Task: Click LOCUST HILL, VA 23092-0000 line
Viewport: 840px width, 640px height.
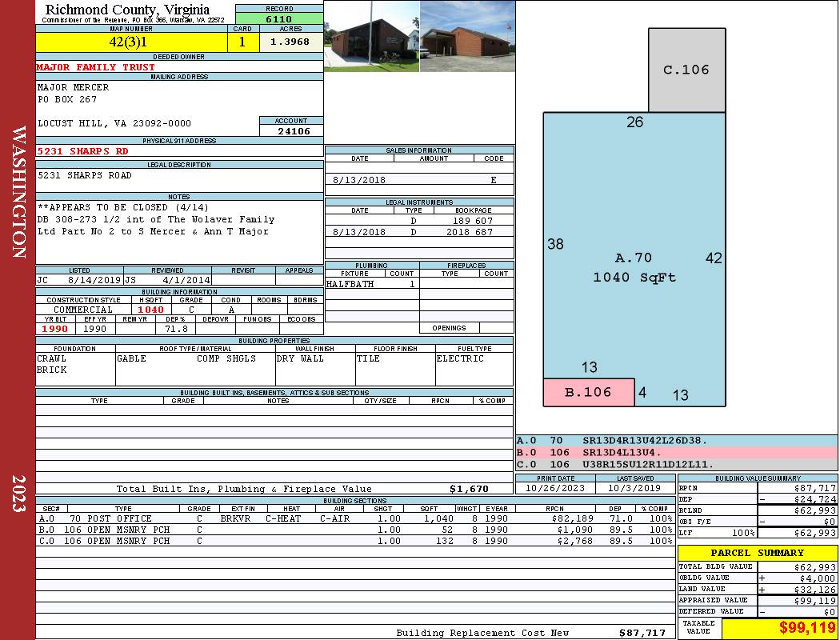Action: [114, 123]
